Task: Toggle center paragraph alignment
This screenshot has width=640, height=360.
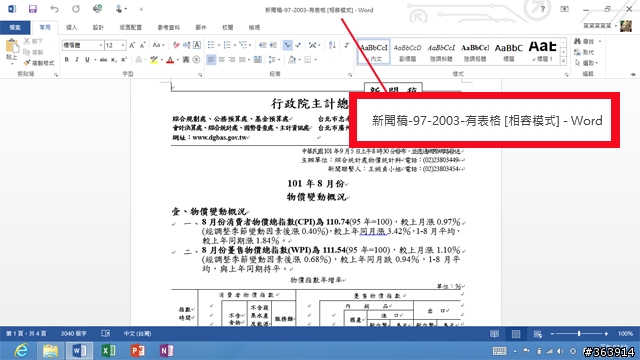Action: [222, 60]
